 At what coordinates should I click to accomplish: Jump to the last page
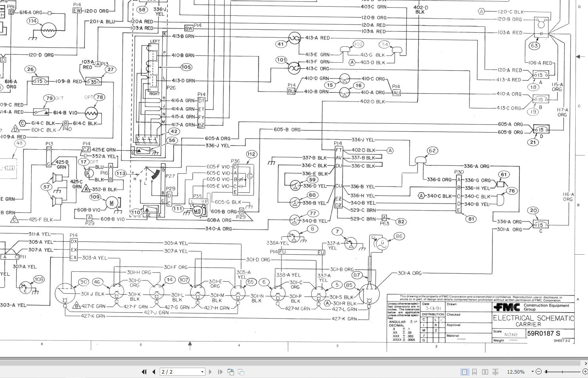(220, 372)
